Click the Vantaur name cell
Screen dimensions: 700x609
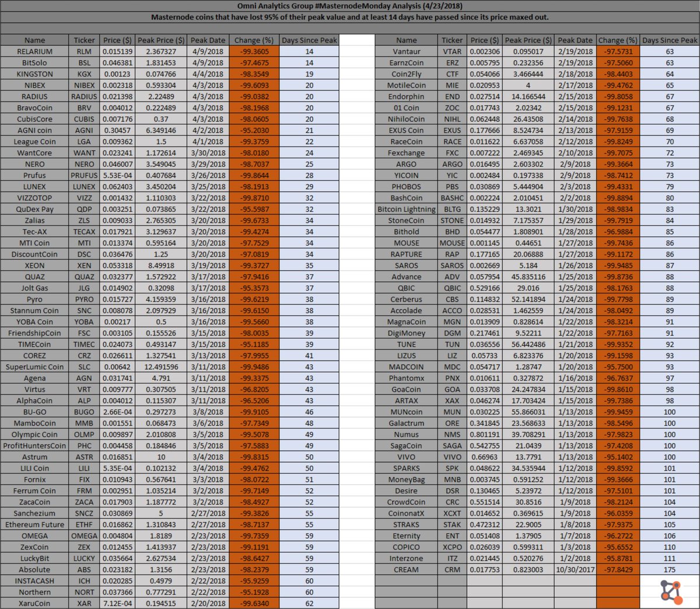point(407,51)
